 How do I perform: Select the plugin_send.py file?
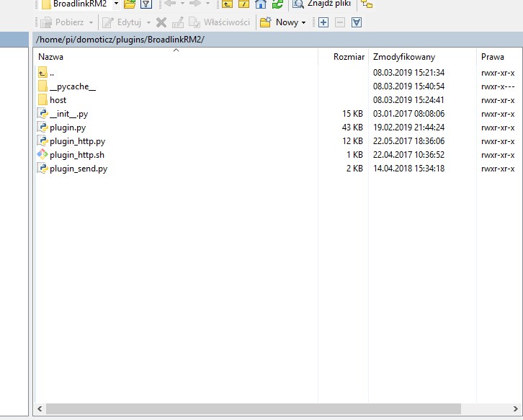[277, 169]
